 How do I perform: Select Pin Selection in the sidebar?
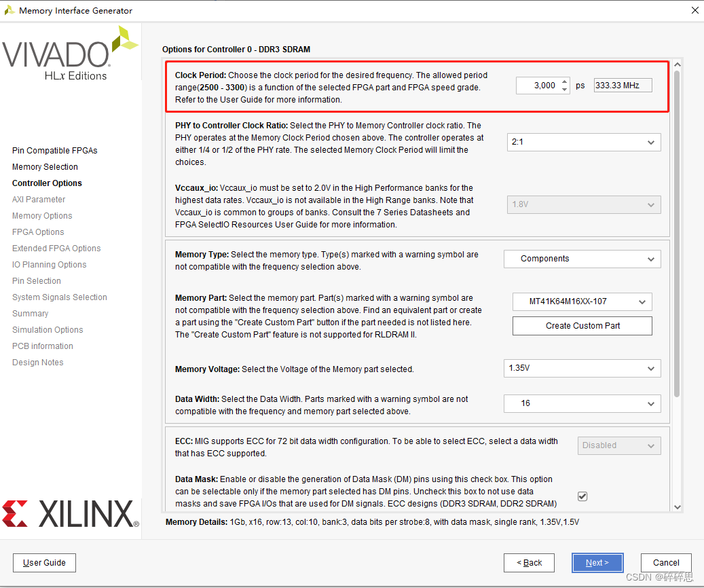[x=36, y=280]
